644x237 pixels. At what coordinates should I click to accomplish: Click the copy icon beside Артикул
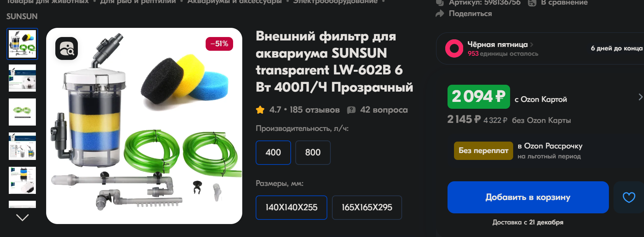[x=440, y=3]
